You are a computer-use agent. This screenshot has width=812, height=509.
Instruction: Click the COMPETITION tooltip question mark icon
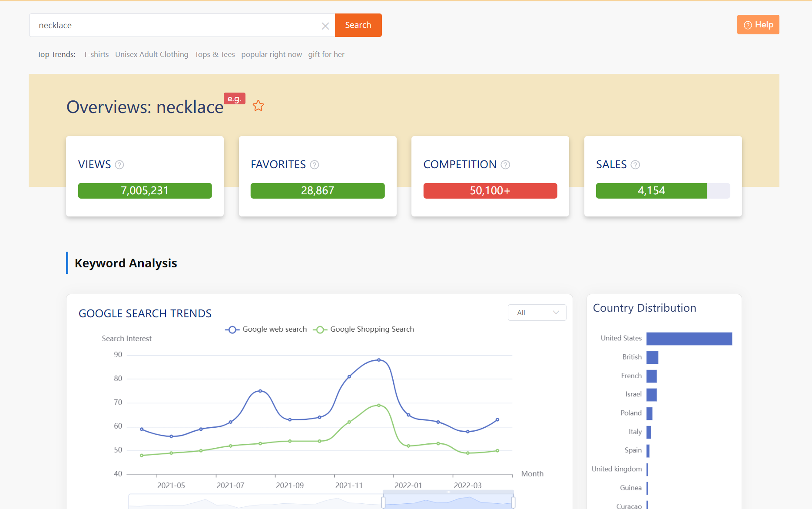click(505, 165)
